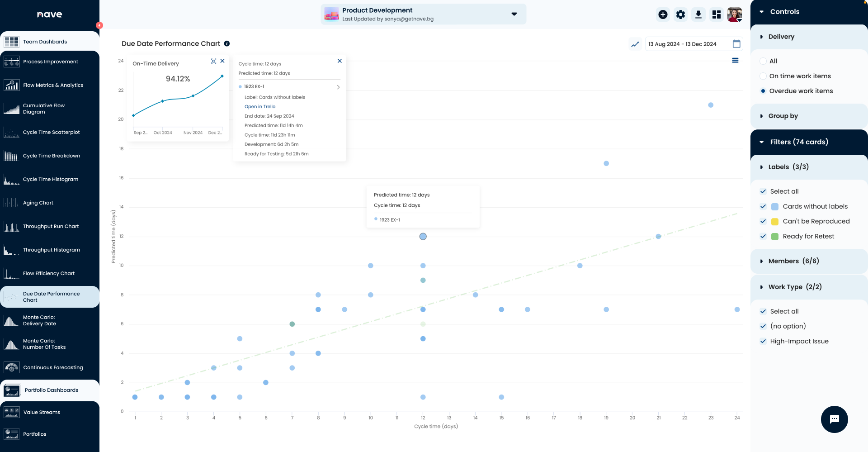Collapse the Members (6/6) filter section

click(x=793, y=261)
